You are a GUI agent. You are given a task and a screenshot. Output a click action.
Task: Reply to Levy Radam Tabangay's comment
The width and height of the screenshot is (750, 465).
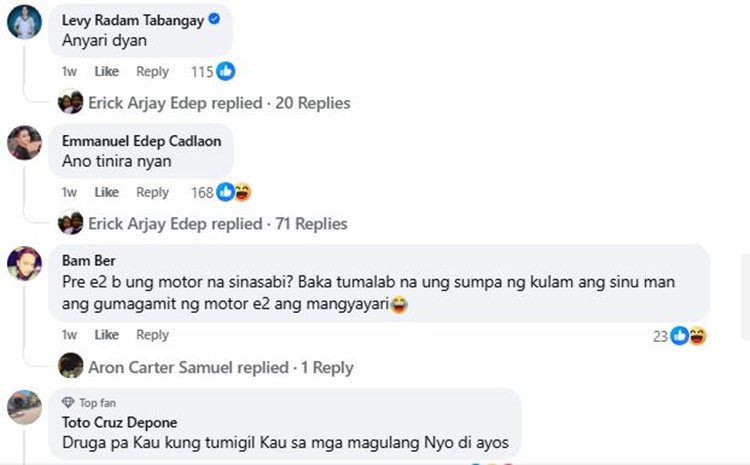(152, 72)
